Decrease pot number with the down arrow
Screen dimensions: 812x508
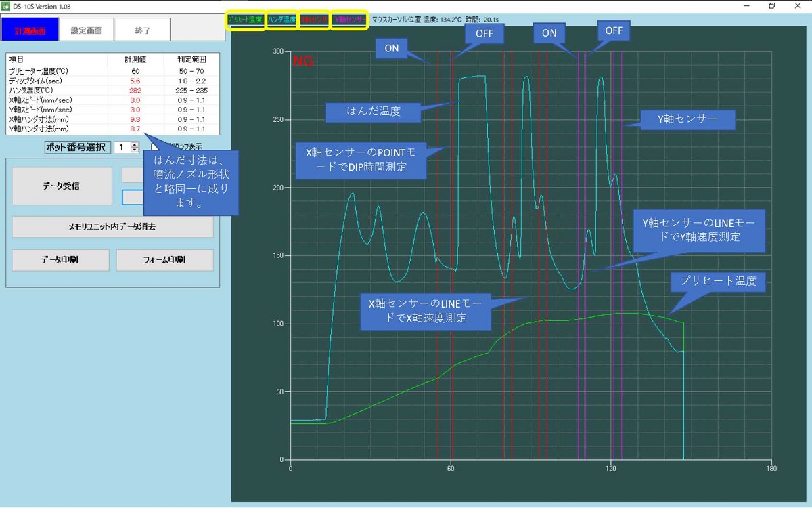click(x=135, y=150)
